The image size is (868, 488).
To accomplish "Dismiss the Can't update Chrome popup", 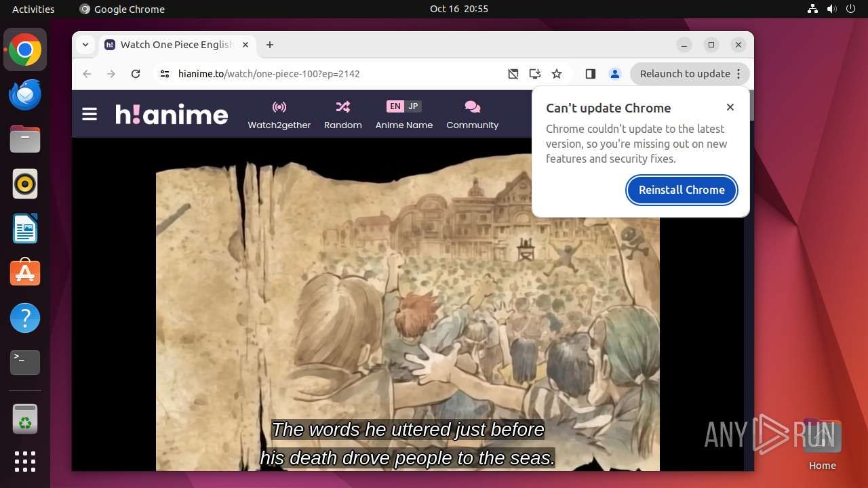I will coord(730,107).
